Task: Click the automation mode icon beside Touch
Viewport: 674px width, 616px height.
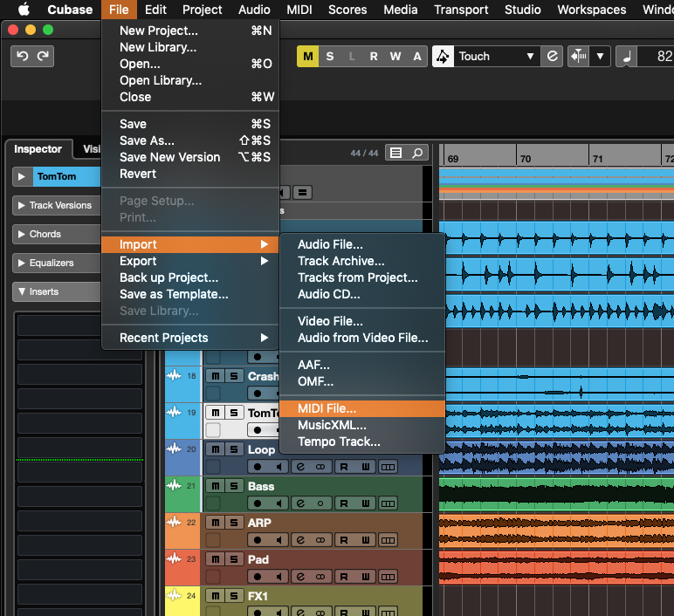Action: pos(443,56)
